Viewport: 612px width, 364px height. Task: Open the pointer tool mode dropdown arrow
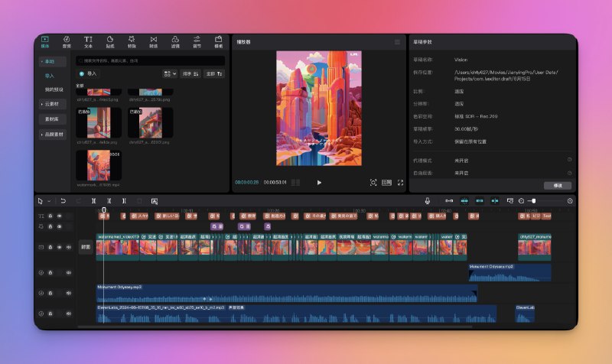[x=49, y=201]
